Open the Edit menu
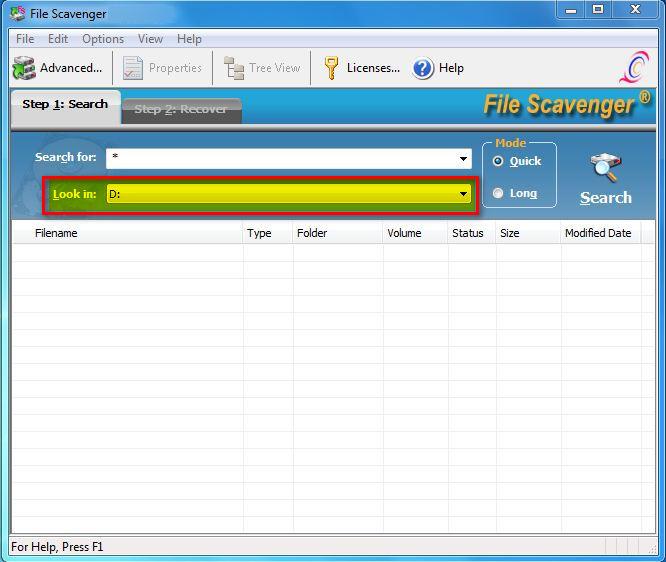 [x=58, y=39]
